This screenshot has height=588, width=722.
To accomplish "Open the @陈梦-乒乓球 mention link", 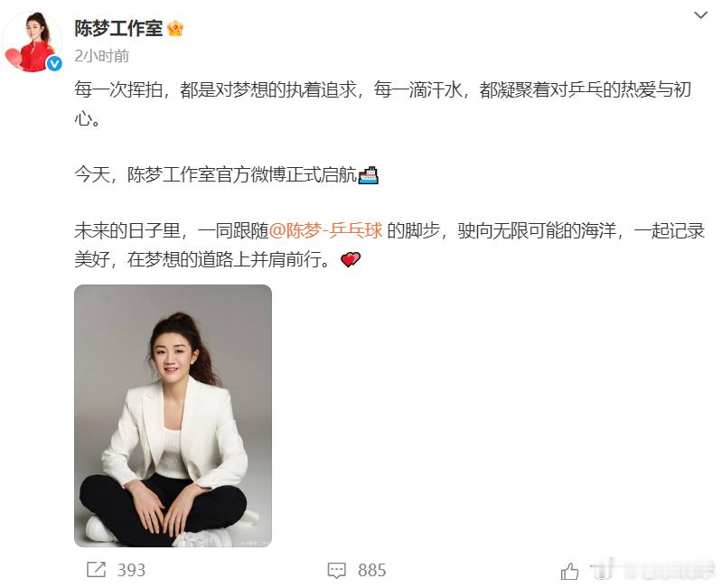I will [325, 230].
